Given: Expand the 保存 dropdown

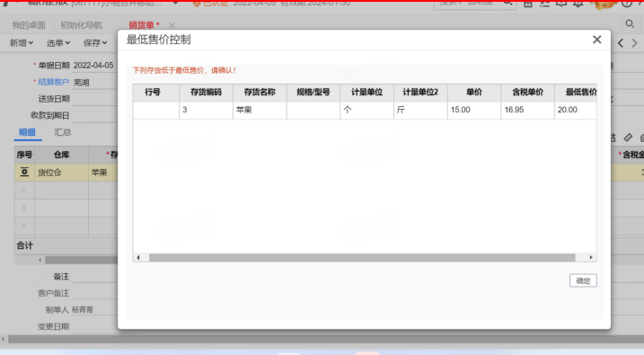Looking at the screenshot, I should pyautogui.click(x=95, y=43).
